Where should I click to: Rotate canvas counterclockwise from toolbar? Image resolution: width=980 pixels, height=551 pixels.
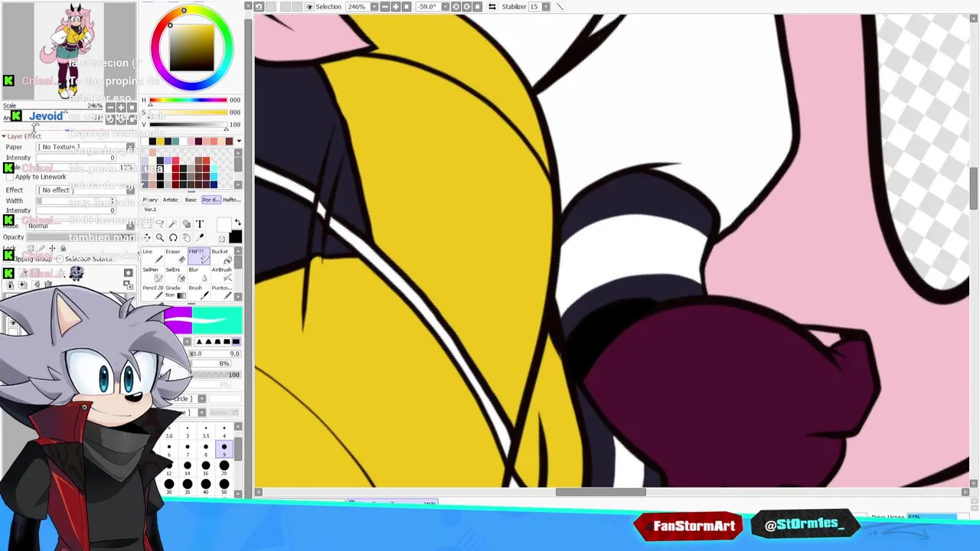point(456,6)
